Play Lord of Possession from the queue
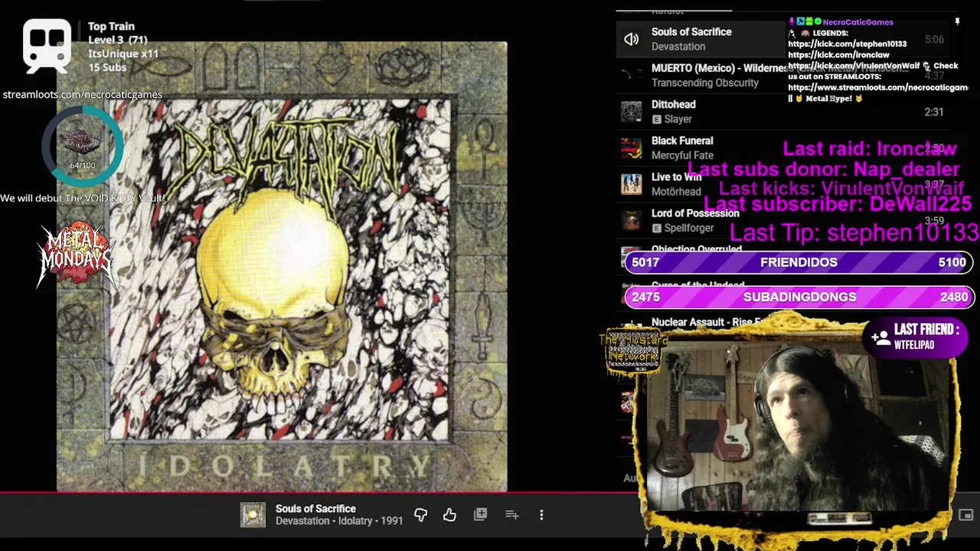Screen dimensions: 980x551 point(695,214)
